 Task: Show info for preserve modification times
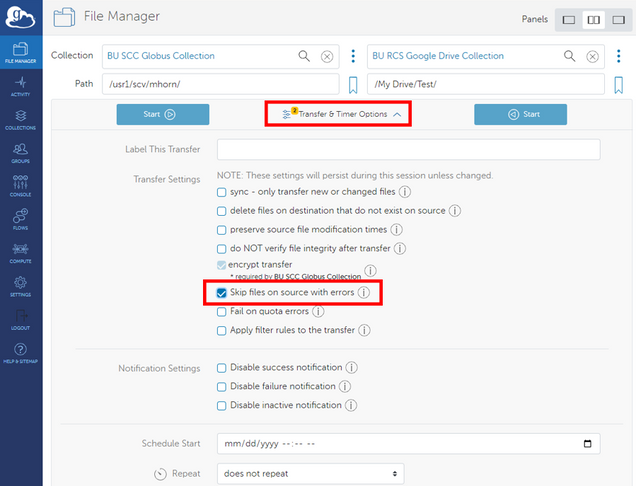(396, 230)
